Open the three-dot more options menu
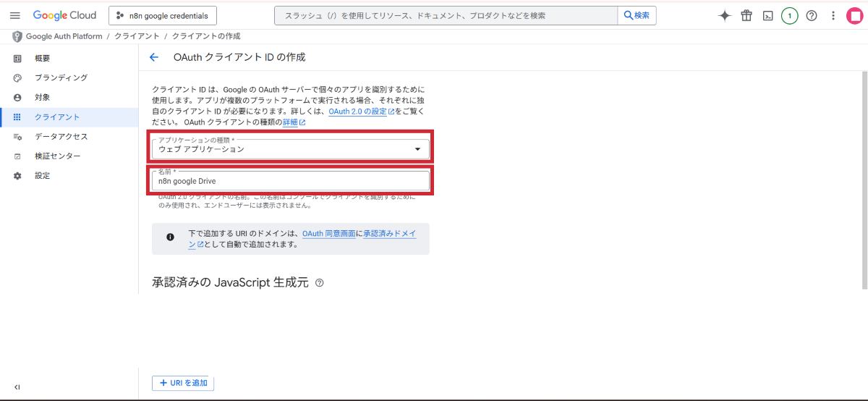Screen dimensions: 868x401 833,16
